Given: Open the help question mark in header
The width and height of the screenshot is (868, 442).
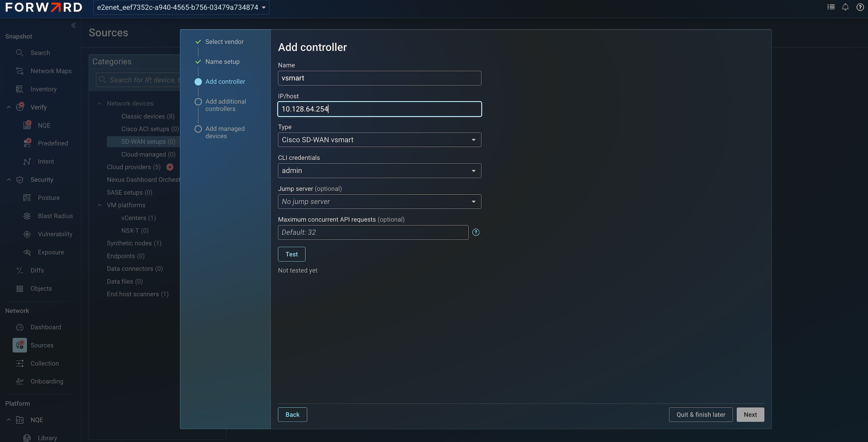Looking at the screenshot, I should pos(860,7).
